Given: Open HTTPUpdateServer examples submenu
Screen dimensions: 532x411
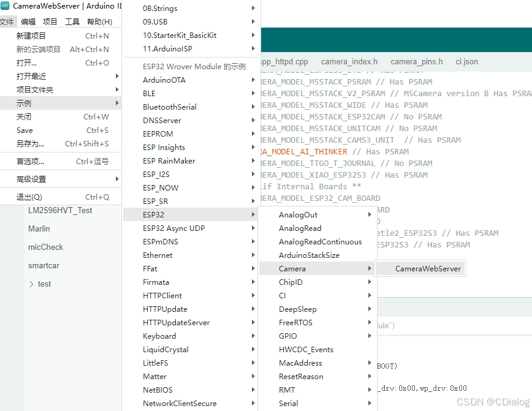Looking at the screenshot, I should tap(192, 323).
